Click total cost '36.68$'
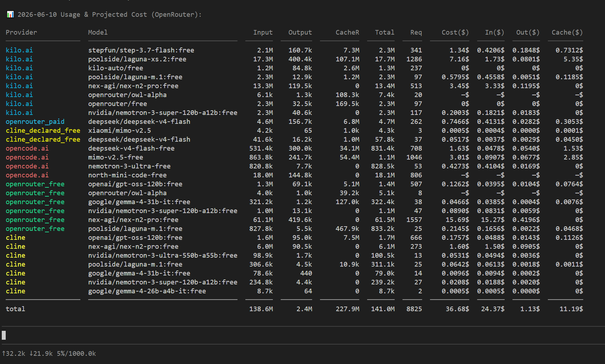Image resolution: width=605 pixels, height=364 pixels. tap(457, 309)
